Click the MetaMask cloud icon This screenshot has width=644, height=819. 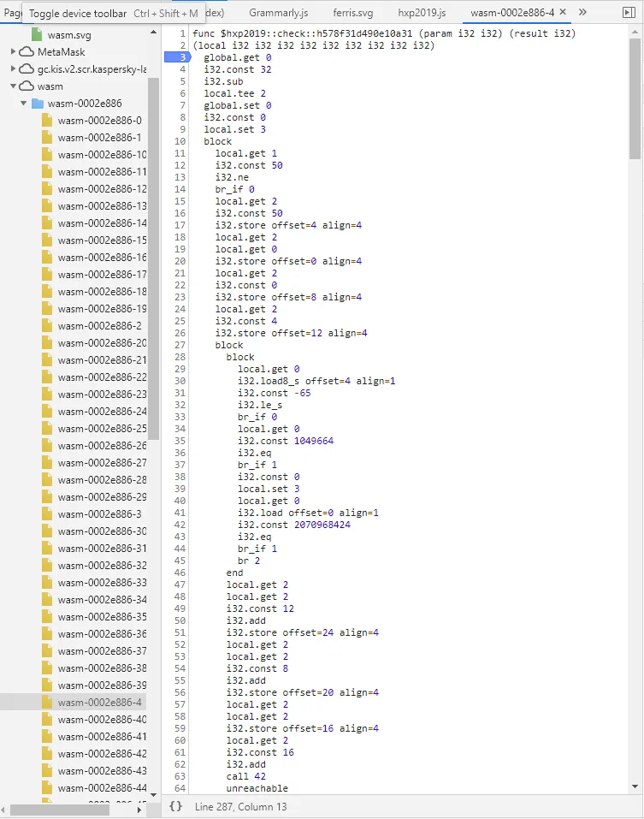tap(27, 51)
